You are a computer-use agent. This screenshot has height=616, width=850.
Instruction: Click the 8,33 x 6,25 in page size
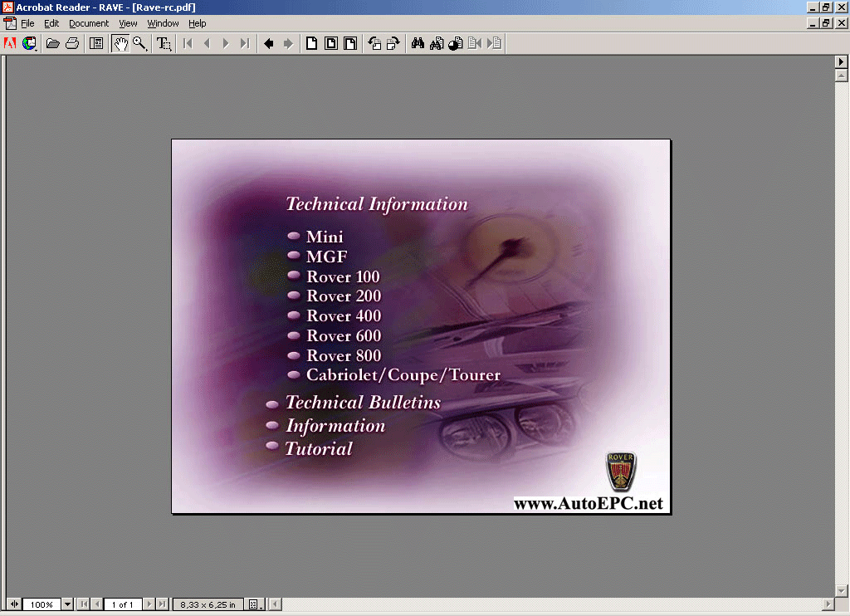pos(208,604)
